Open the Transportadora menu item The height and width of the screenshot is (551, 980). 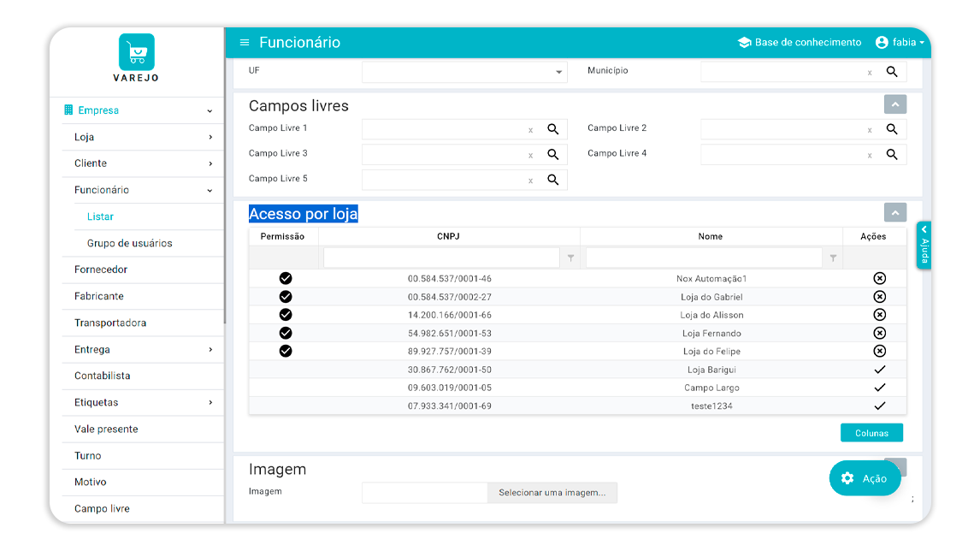tap(110, 323)
